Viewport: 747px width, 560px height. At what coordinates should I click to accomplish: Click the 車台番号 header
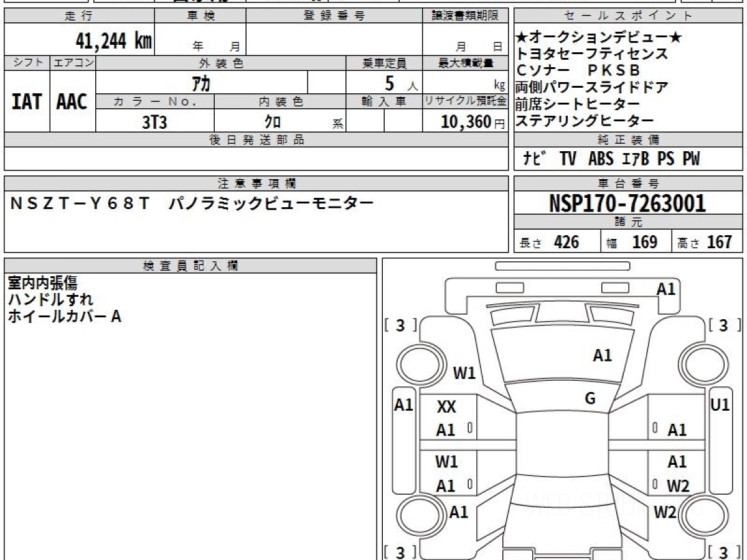click(x=629, y=184)
